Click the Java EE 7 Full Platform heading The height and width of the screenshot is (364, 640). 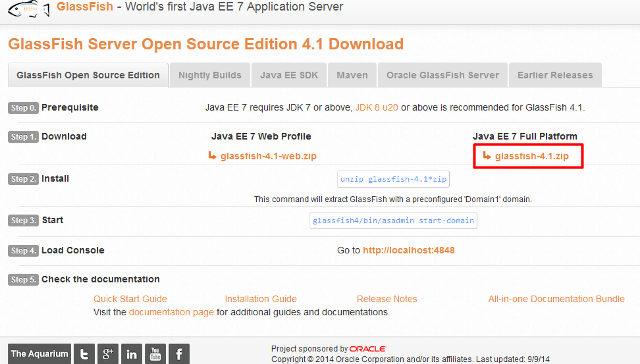[x=525, y=136]
